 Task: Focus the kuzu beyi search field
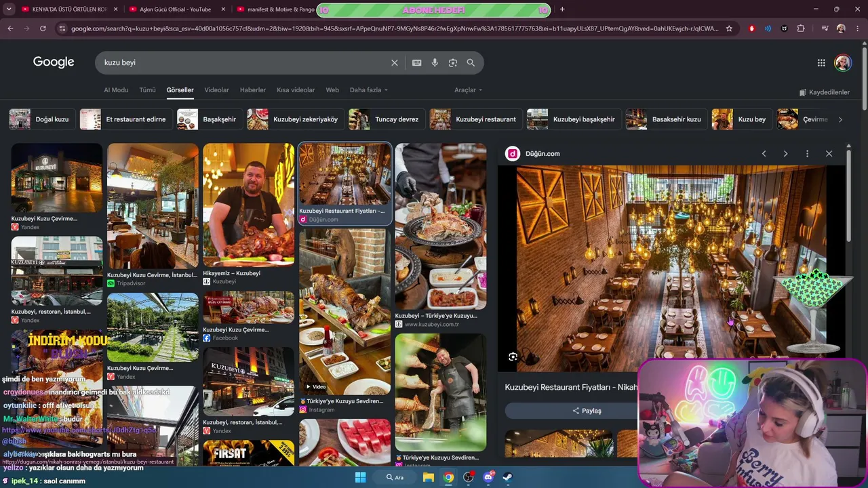click(244, 62)
